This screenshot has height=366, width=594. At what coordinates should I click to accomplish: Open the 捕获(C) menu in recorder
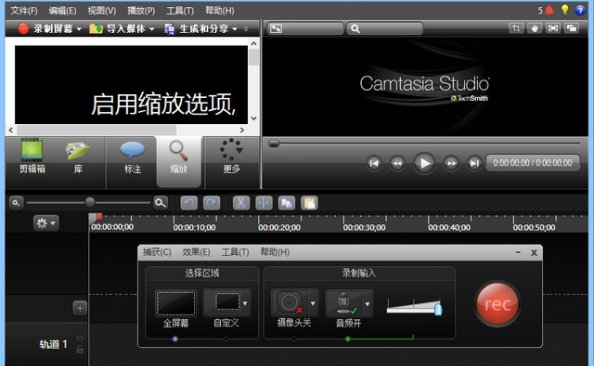[x=157, y=252]
